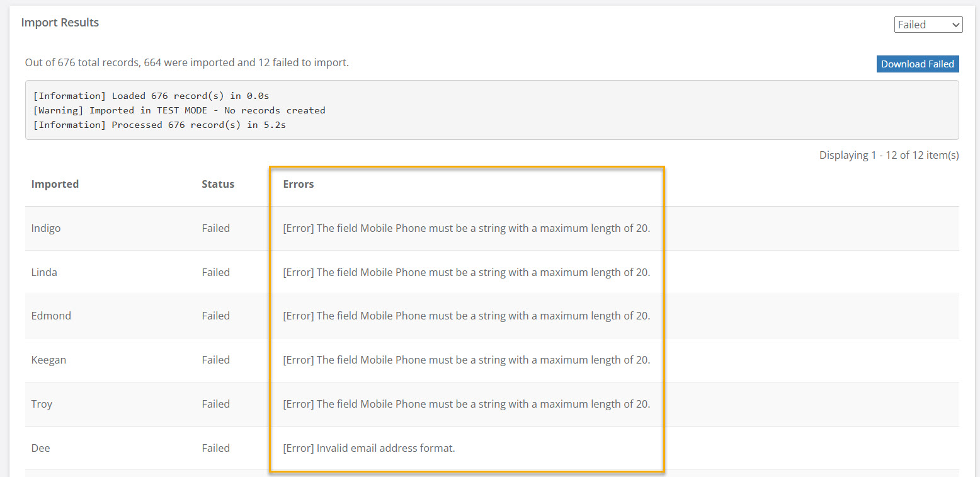Open the Failed results filter dropdown

(928, 24)
